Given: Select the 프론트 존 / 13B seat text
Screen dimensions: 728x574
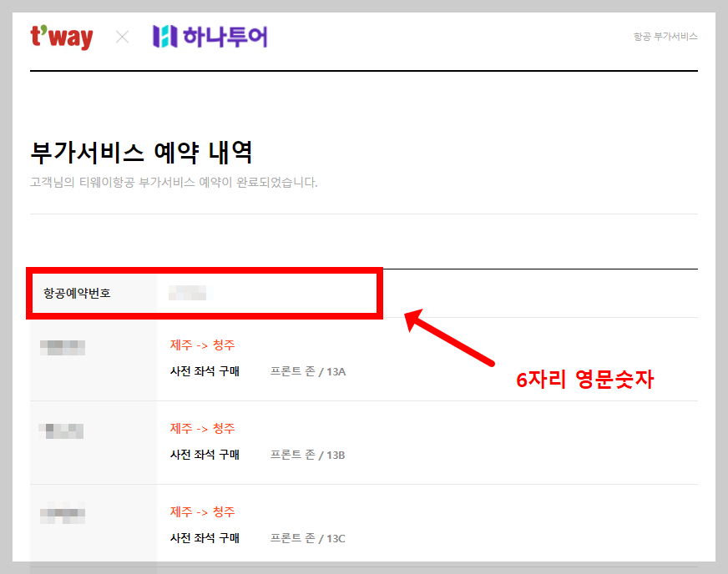Looking at the screenshot, I should coord(308,455).
